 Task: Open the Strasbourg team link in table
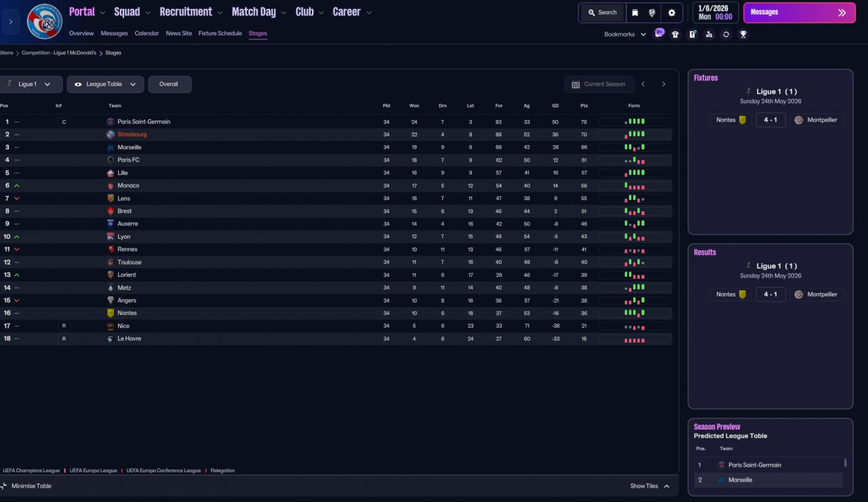(x=132, y=134)
